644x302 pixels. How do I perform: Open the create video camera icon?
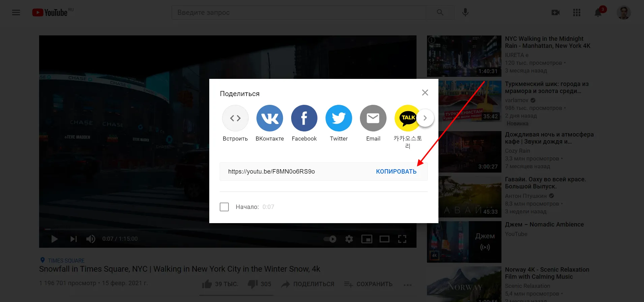point(555,12)
